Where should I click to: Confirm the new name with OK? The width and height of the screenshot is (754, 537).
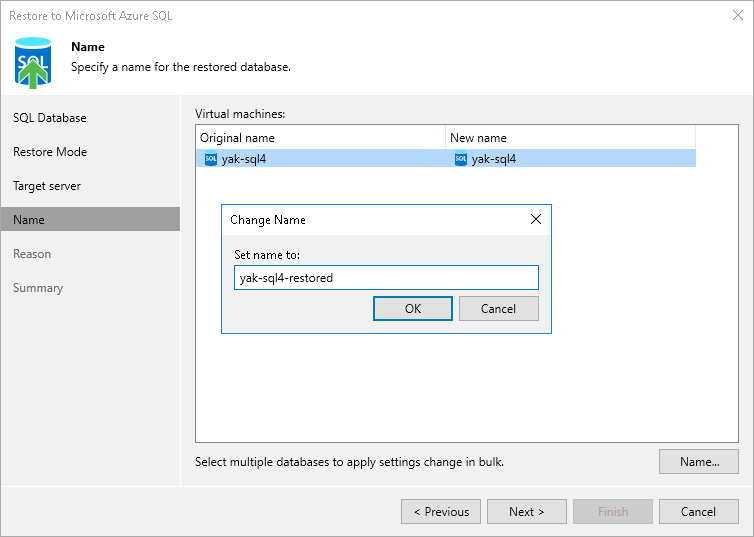pos(413,309)
